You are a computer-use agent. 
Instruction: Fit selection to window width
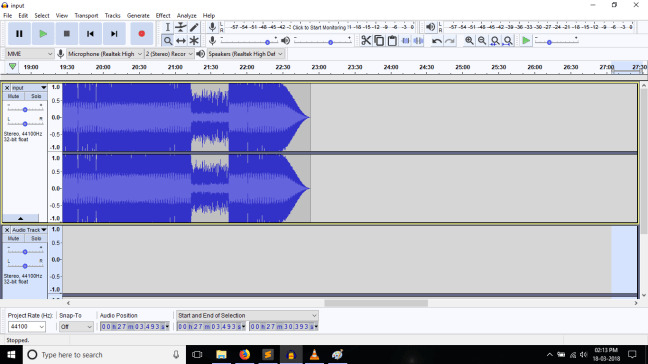[495, 40]
